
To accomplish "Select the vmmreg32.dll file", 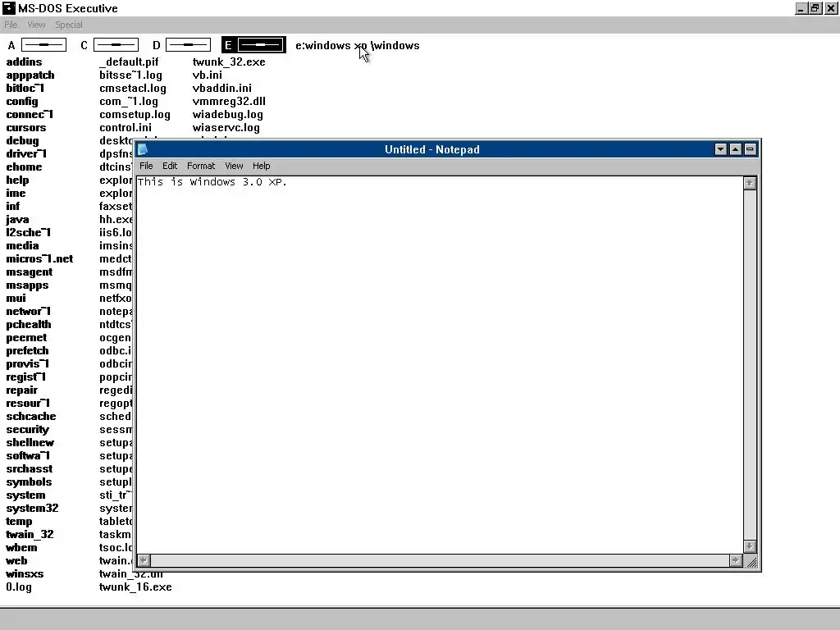I will point(229,102).
